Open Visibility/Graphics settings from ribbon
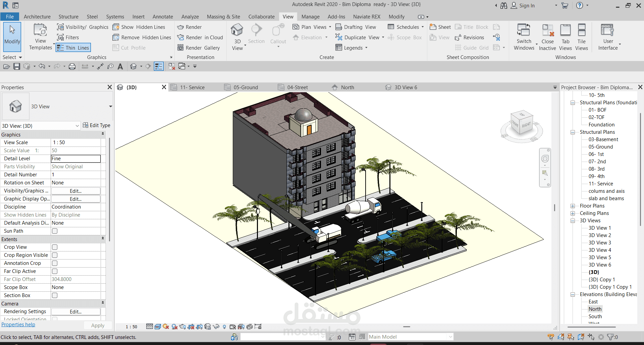The image size is (644, 345). coord(83,27)
